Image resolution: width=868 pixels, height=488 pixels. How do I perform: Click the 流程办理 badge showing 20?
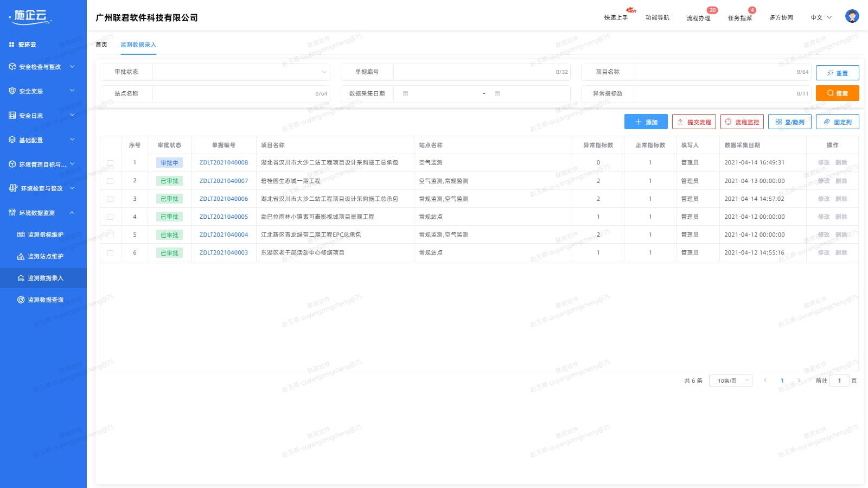pos(712,10)
